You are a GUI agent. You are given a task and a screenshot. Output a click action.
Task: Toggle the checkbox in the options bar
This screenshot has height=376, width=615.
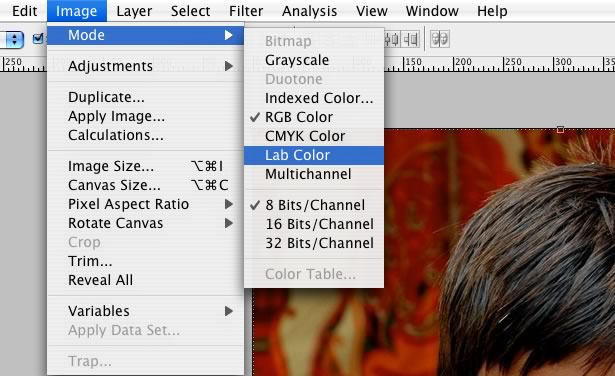coord(38,39)
